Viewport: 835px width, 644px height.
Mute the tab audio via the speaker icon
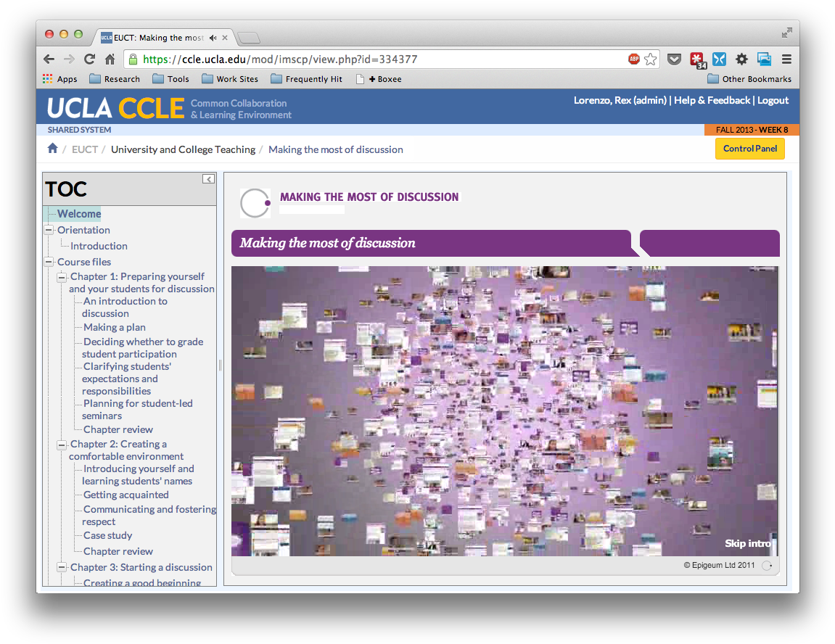point(213,37)
